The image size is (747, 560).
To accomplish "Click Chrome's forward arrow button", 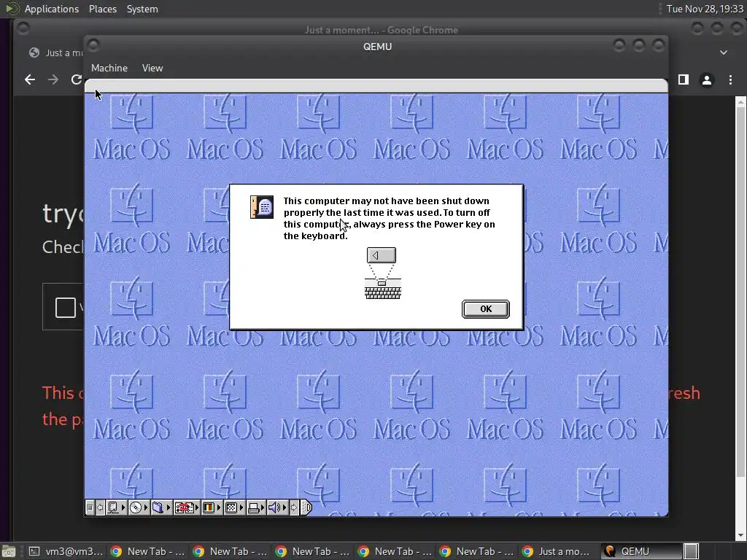I will point(53,79).
